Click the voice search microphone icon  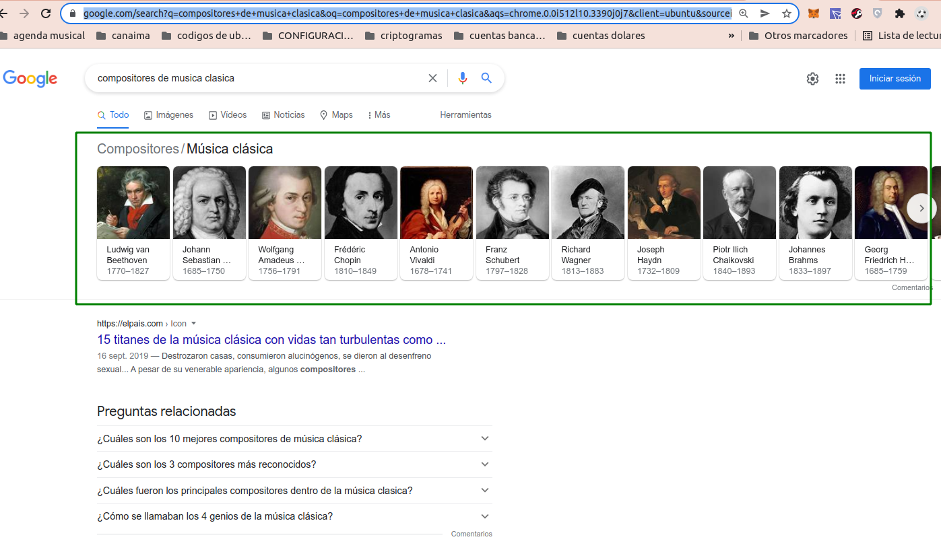point(462,78)
